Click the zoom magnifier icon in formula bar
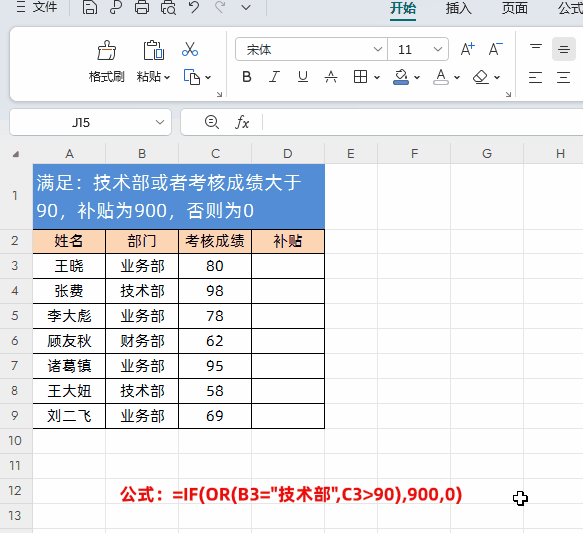Screen dimensions: 583x533 212,122
